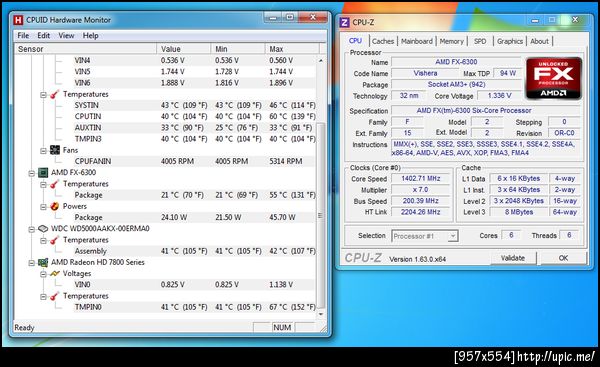Select the AMD FX-6300 chip icon
This screenshot has width=600, height=367.
[x=42, y=173]
